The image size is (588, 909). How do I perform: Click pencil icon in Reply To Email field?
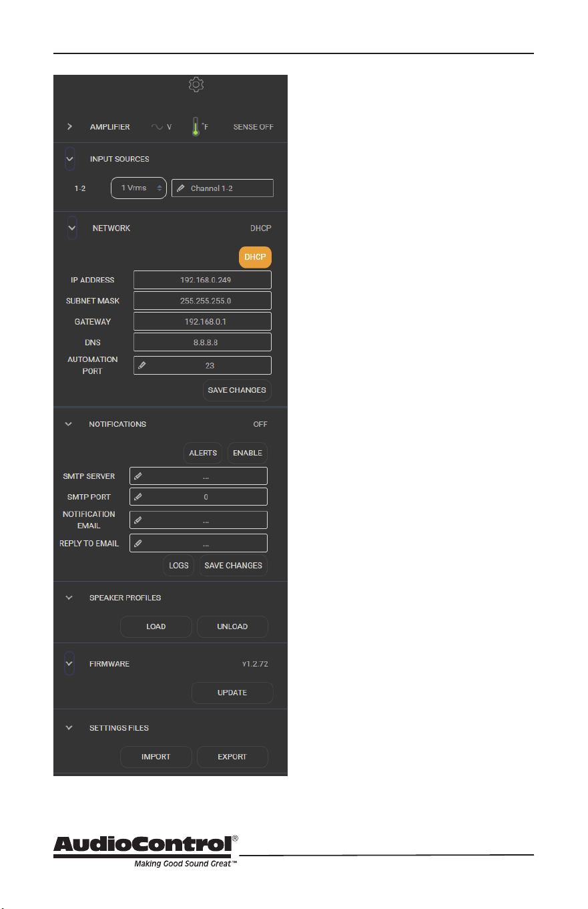tap(138, 543)
